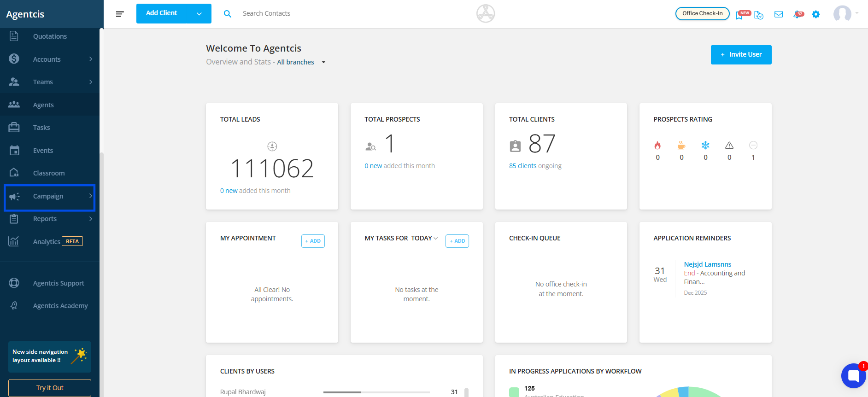The height and width of the screenshot is (397, 868).
Task: Click the search magnifier icon
Action: coord(227,14)
